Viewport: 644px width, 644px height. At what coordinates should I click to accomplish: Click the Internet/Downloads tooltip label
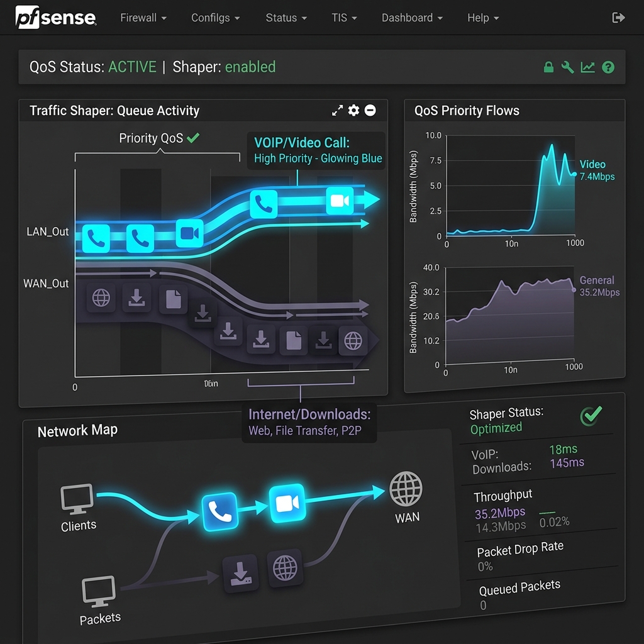(309, 422)
